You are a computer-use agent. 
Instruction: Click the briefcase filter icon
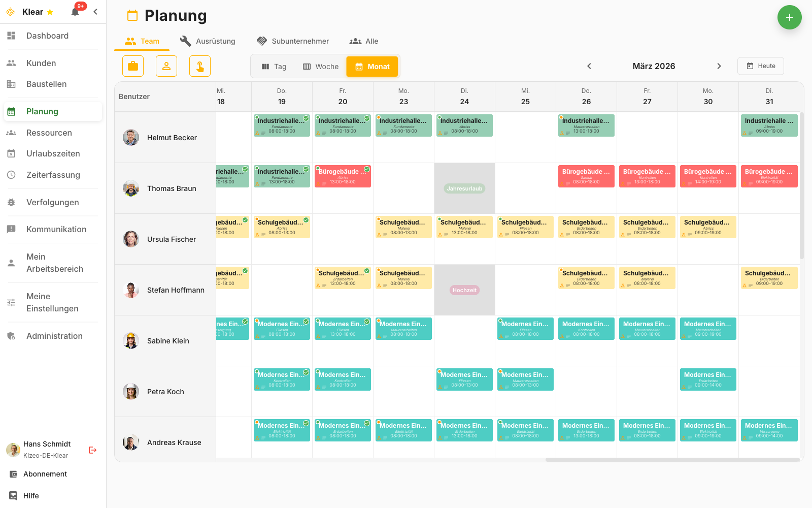133,66
